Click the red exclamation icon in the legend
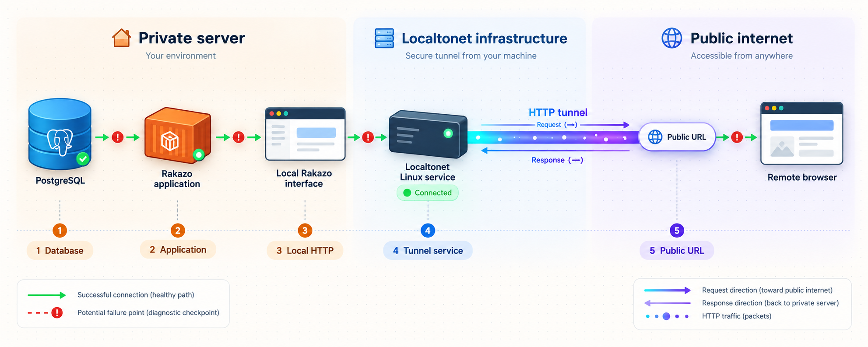The height and width of the screenshot is (347, 868). click(57, 312)
